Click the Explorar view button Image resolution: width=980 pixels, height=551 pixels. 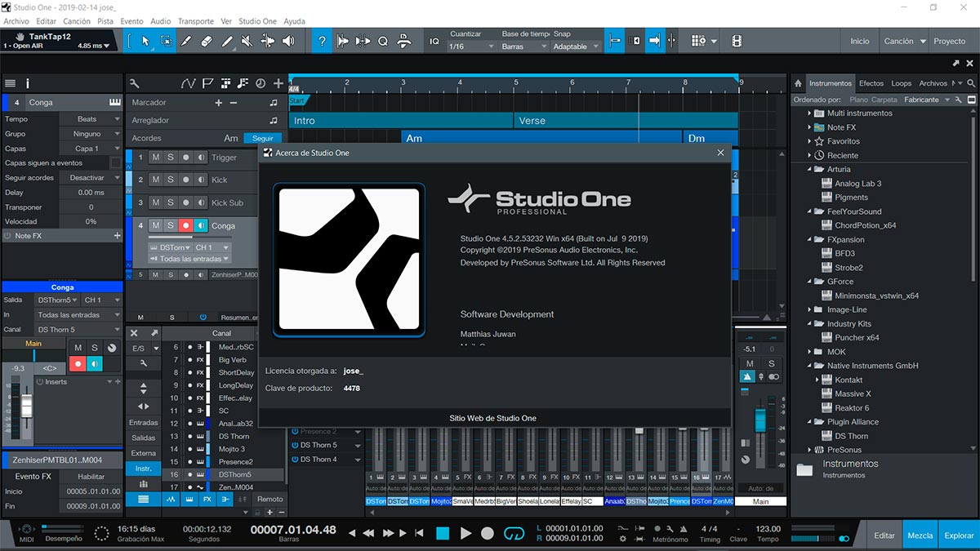[959, 535]
